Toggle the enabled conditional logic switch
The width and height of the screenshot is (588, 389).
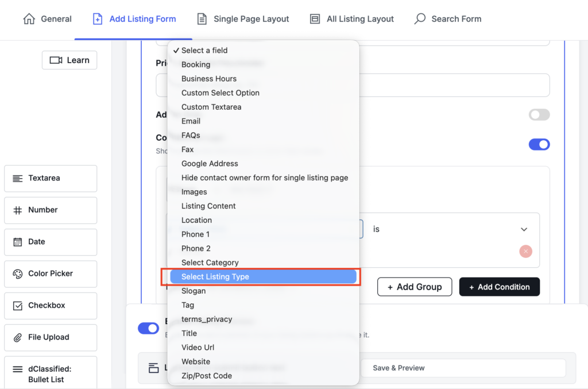(x=539, y=144)
